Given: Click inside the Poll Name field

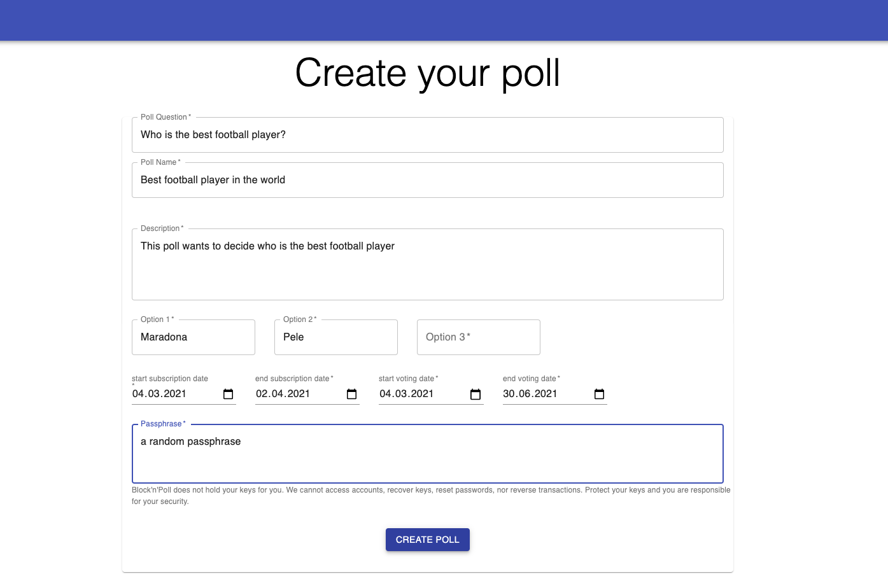Looking at the screenshot, I should tap(427, 180).
